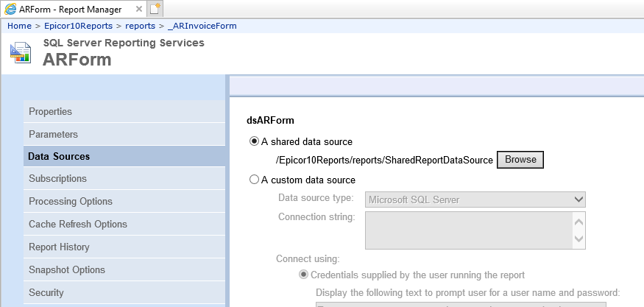Open a new browser tab
Image resolution: width=644 pixels, height=307 pixels.
(x=155, y=8)
